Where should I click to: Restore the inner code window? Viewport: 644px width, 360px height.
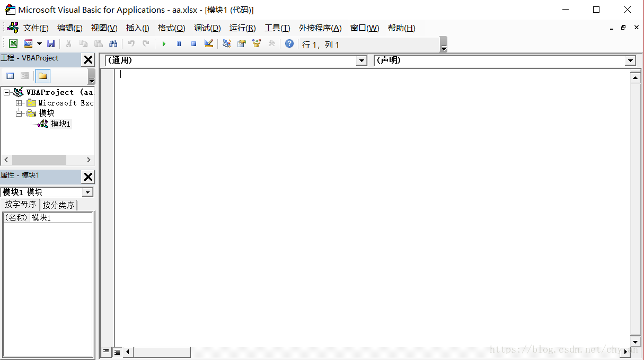(623, 28)
